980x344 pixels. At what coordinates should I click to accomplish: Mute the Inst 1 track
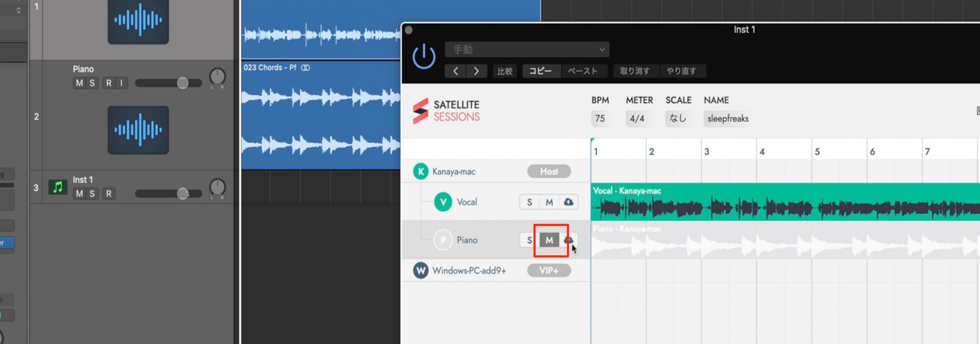coord(79,194)
